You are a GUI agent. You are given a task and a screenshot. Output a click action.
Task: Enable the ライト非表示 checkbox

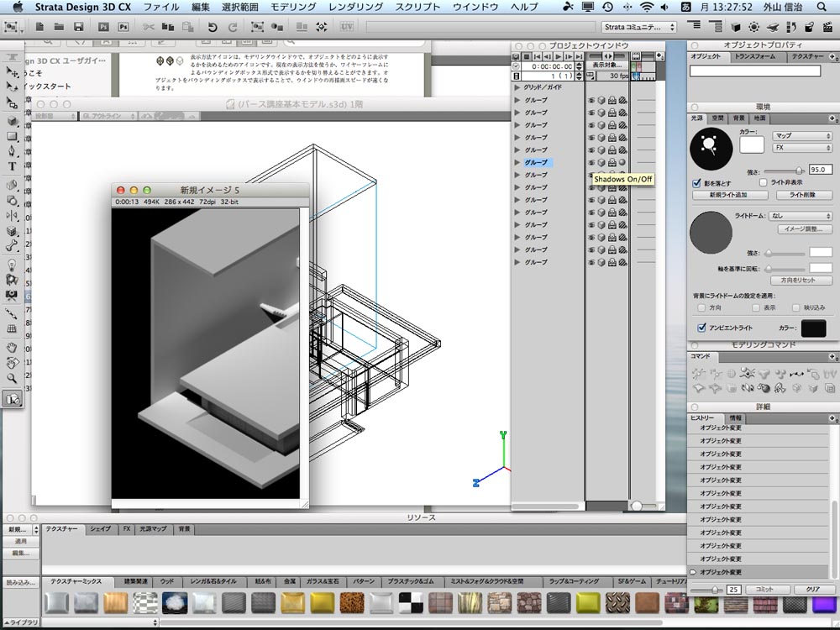[764, 182]
